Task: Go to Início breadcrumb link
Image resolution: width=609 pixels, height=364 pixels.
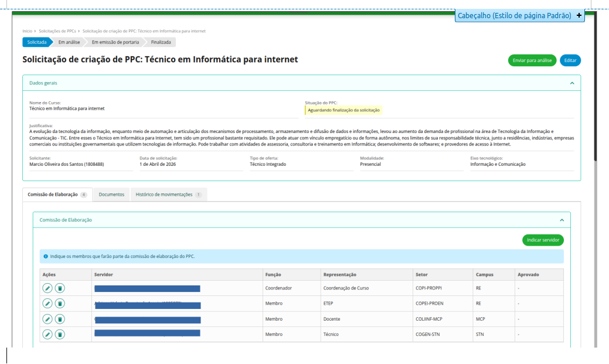Action: pos(27,31)
